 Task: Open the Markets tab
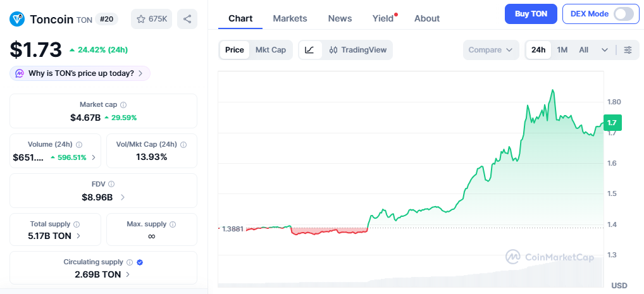tap(290, 18)
